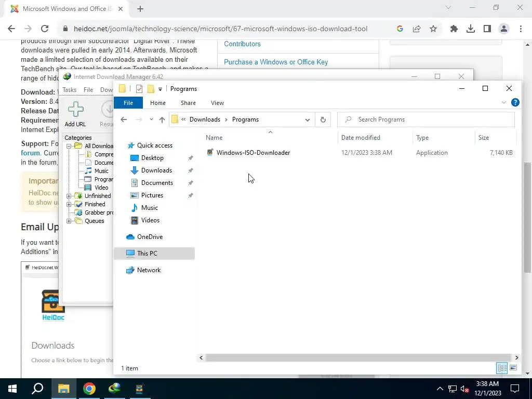Select Network in navigation pane
Viewport: 532px width, 399px height.
click(x=149, y=270)
